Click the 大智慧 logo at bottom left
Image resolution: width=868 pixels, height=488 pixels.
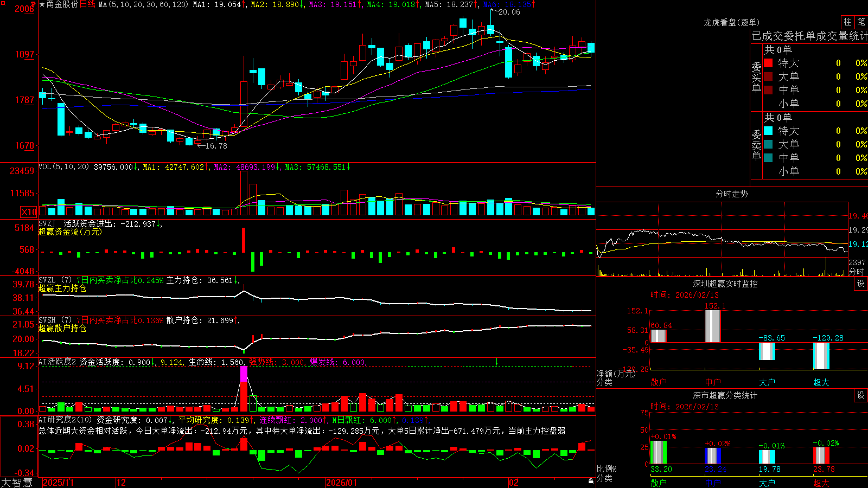click(x=17, y=482)
